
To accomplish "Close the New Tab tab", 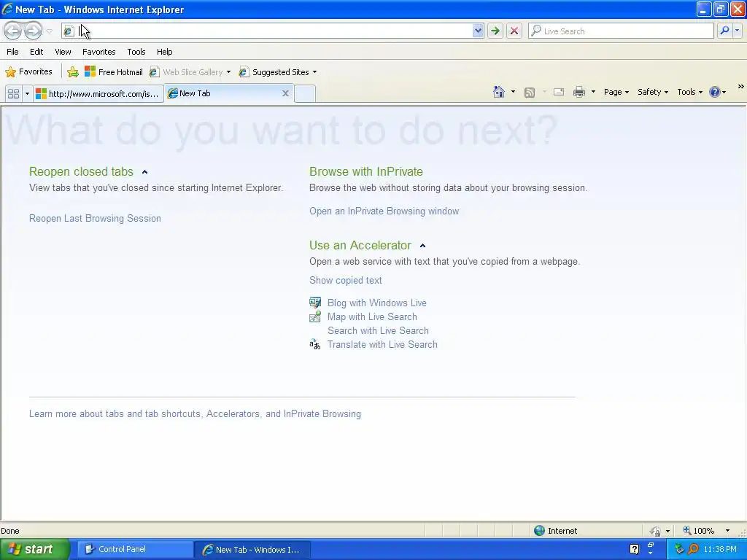I will 285,93.
